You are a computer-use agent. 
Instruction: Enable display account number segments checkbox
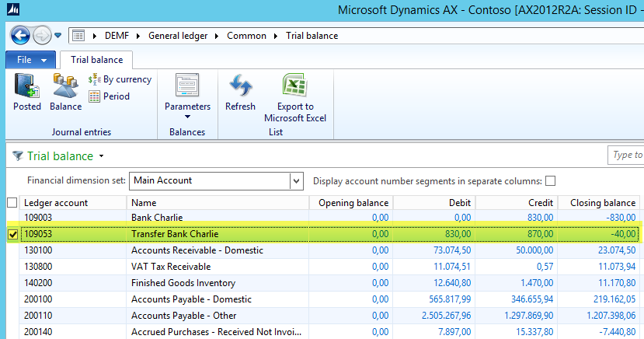[x=551, y=181]
